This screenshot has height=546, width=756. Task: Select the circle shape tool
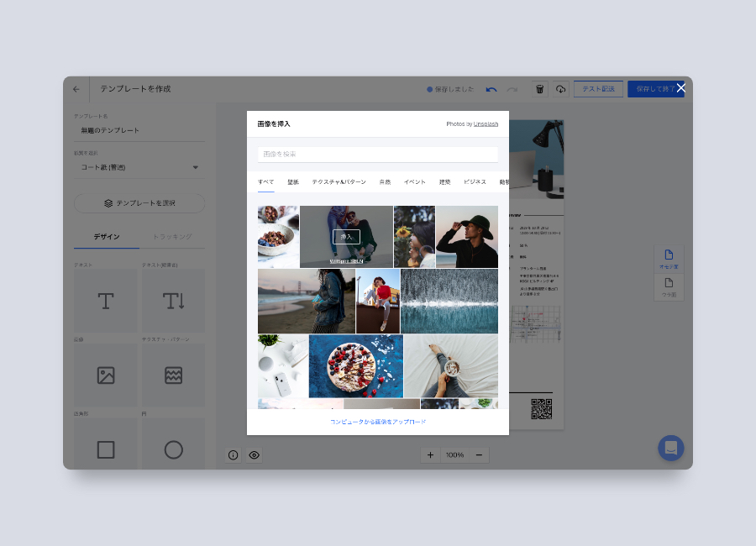pyautogui.click(x=173, y=449)
